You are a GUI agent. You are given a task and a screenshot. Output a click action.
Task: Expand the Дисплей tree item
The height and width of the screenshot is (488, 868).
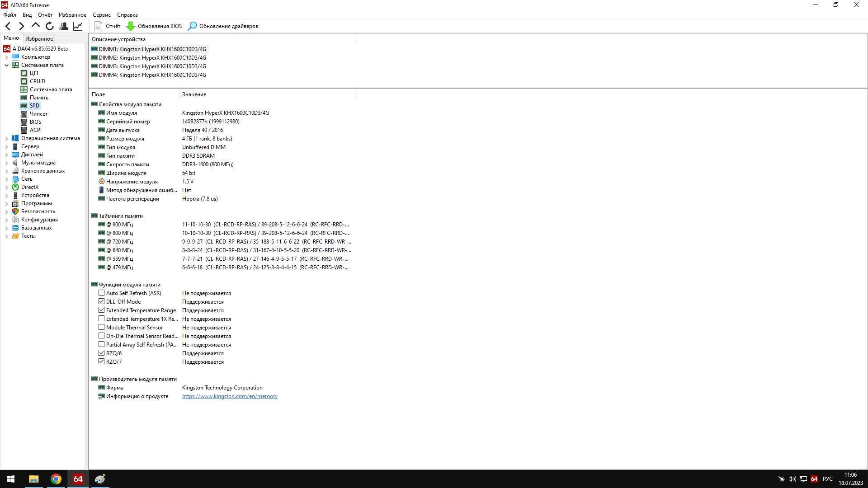point(6,155)
